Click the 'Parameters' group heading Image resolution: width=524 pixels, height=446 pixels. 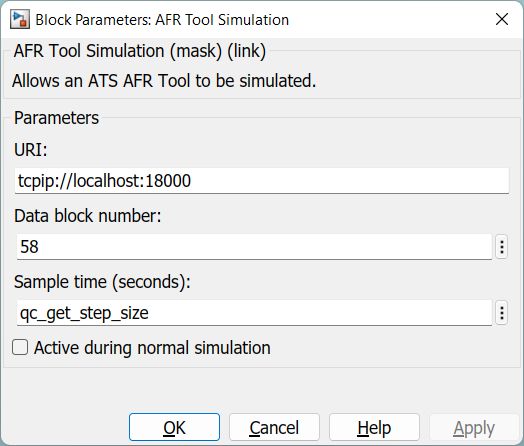click(56, 118)
